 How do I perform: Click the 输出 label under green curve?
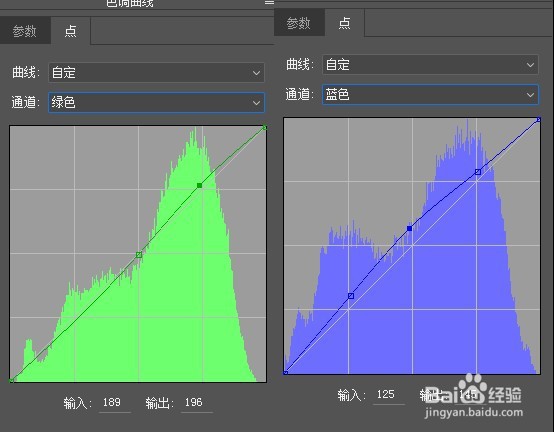pos(159,403)
